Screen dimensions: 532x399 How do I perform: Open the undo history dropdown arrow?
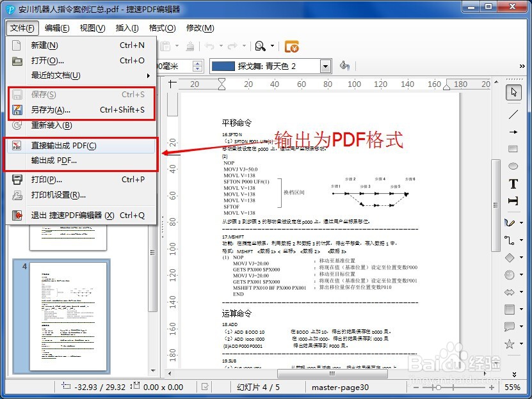[x=221, y=46]
